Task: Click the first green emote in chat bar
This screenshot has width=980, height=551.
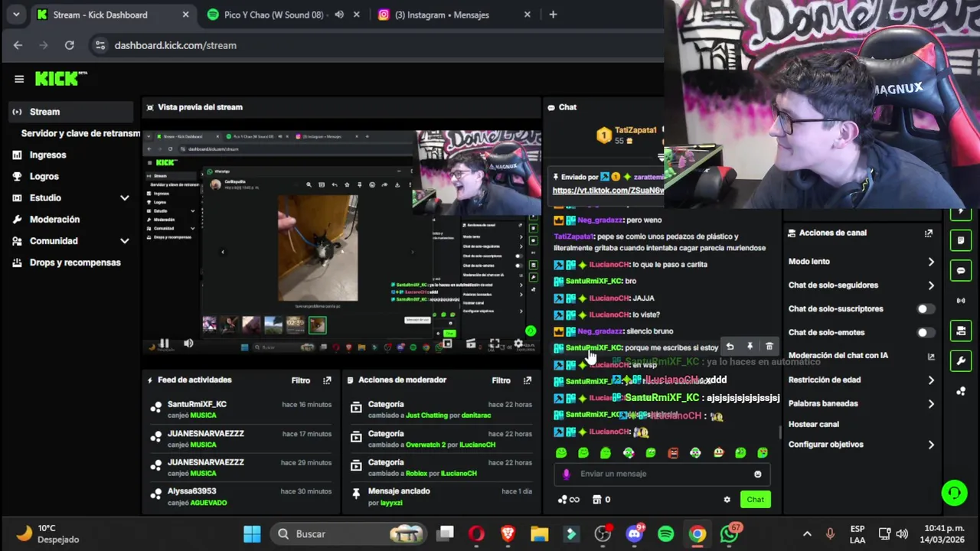Action: [561, 453]
